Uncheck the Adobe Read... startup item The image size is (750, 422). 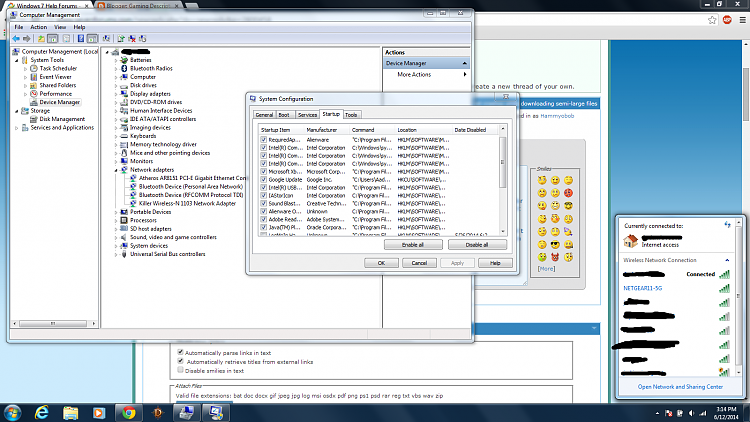(264, 220)
